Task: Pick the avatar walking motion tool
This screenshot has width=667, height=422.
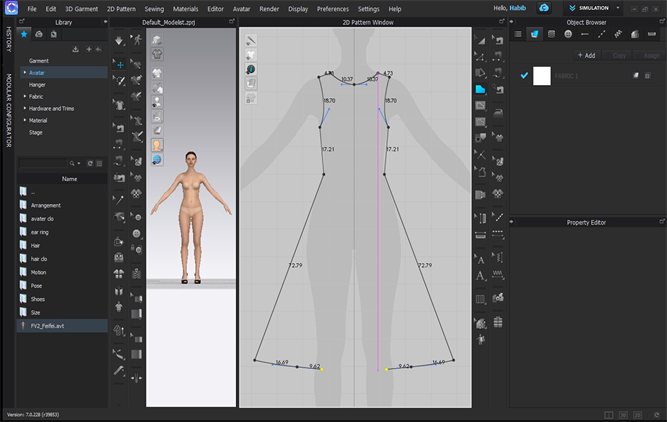Action: point(137,40)
